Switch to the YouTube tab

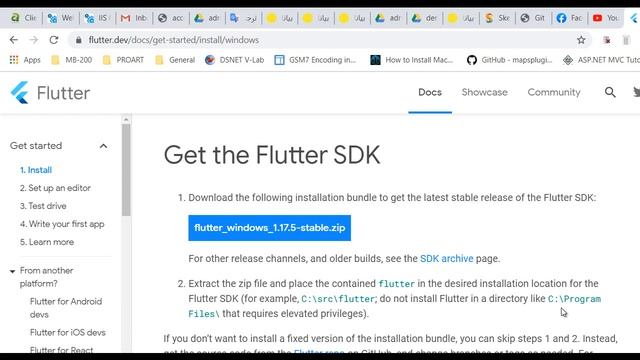coord(606,18)
